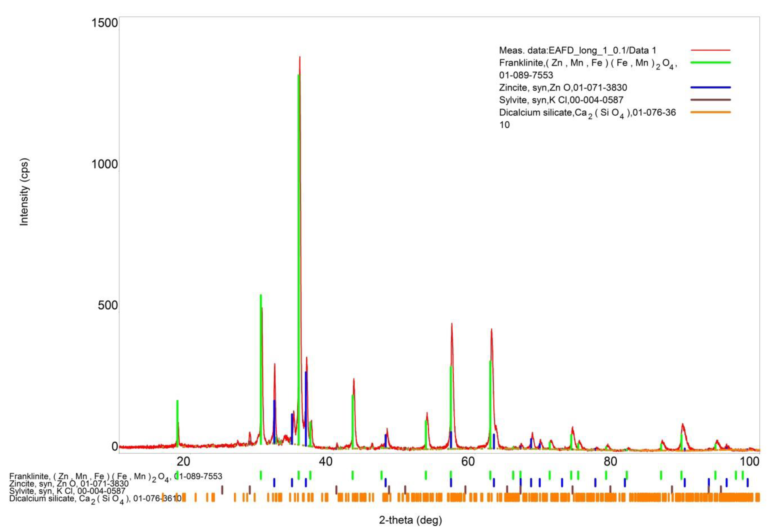
Task: Click the brown Sylvite legend line swatch
Action: click(x=710, y=100)
